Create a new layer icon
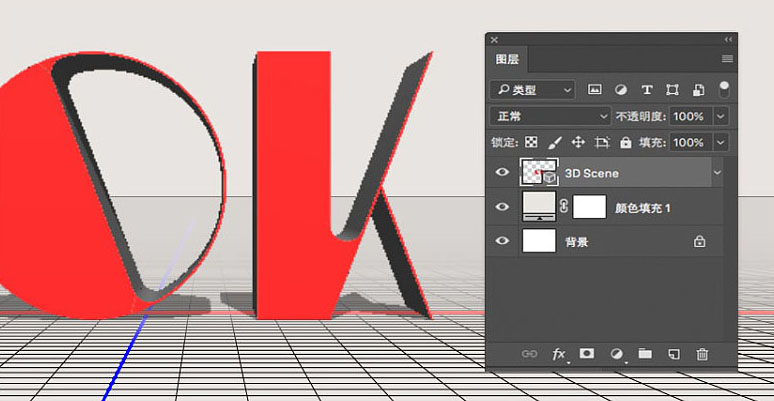Viewport: 774px width, 401px height. (674, 354)
